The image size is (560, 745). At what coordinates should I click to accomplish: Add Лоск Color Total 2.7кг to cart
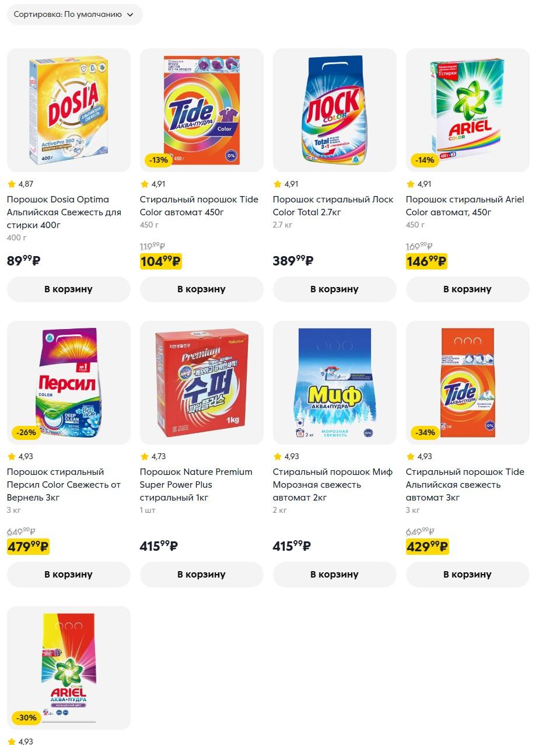pyautogui.click(x=334, y=289)
